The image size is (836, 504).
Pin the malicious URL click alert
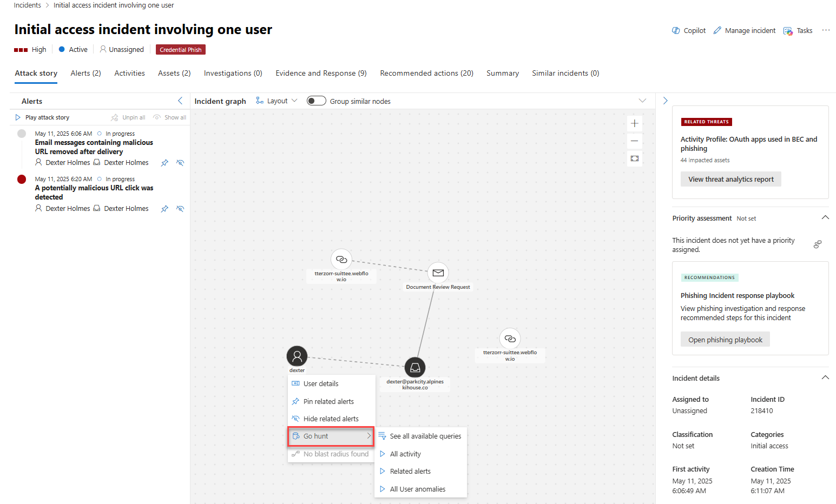pyautogui.click(x=164, y=209)
